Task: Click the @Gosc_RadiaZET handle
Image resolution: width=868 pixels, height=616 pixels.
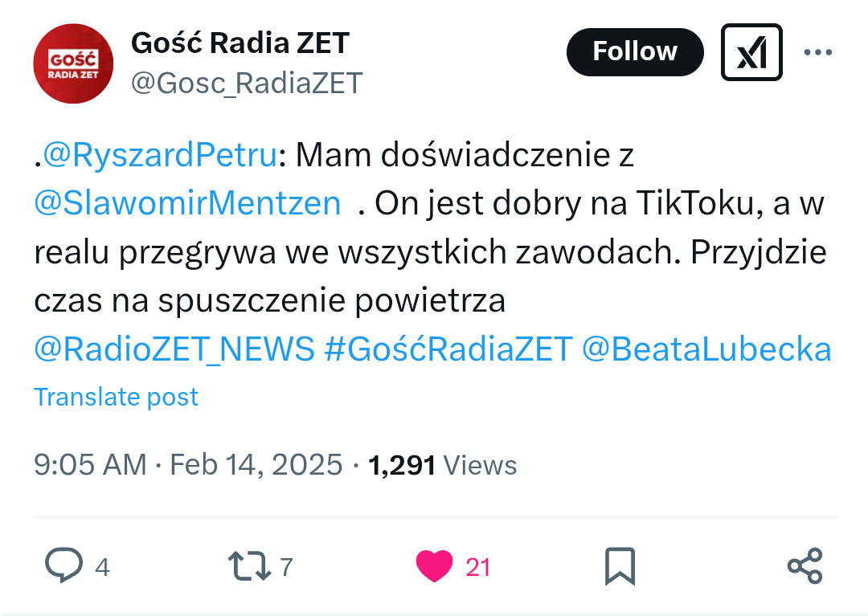Action: [247, 83]
